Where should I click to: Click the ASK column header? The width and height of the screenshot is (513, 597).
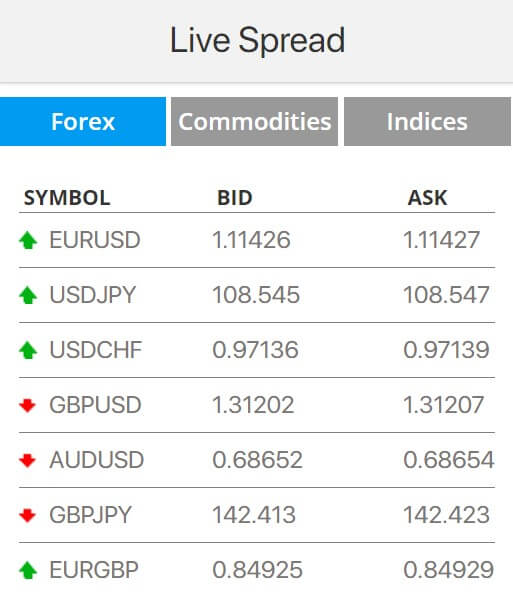[427, 198]
